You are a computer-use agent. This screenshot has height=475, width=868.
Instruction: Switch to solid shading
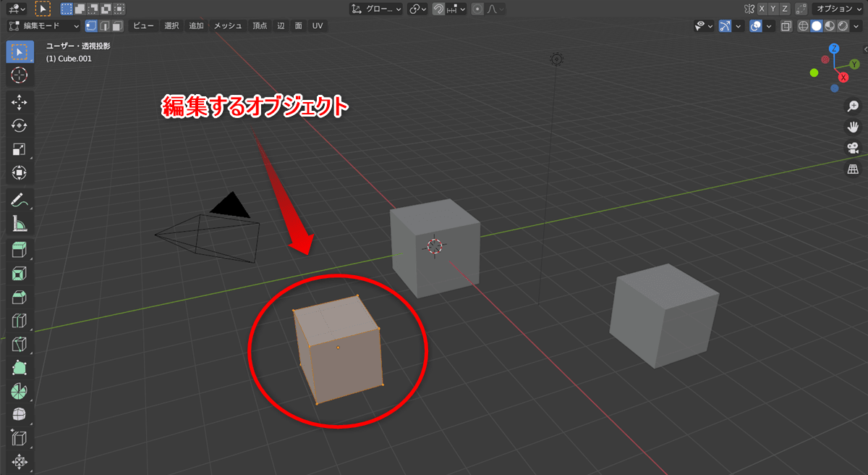817,26
